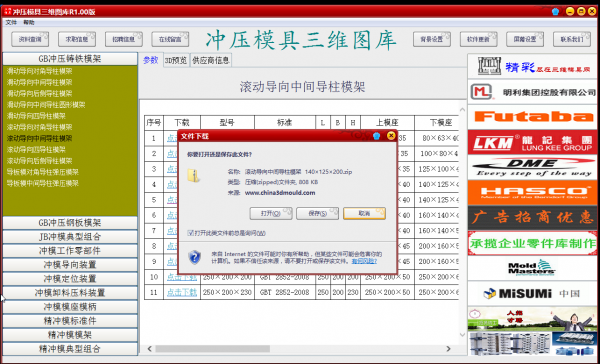Viewport: 600px width, 364px height.
Task: Open the 文件 menu
Action: coord(11,23)
